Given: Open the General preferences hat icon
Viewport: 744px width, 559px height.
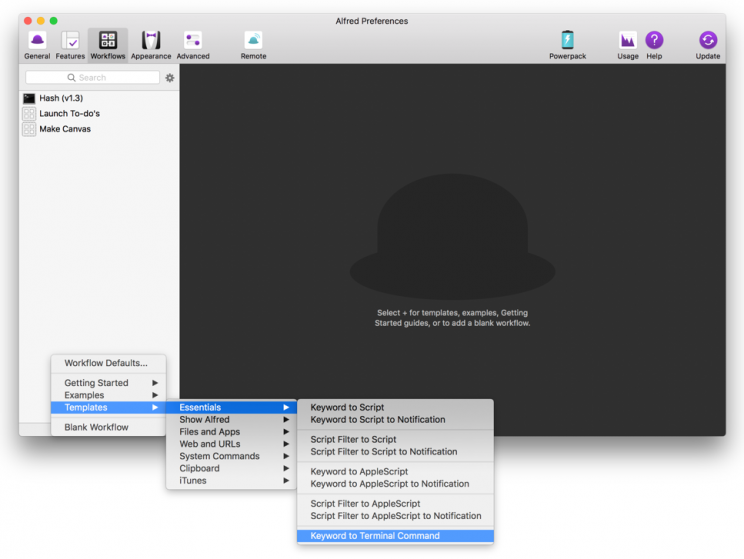Looking at the screenshot, I should [37, 41].
